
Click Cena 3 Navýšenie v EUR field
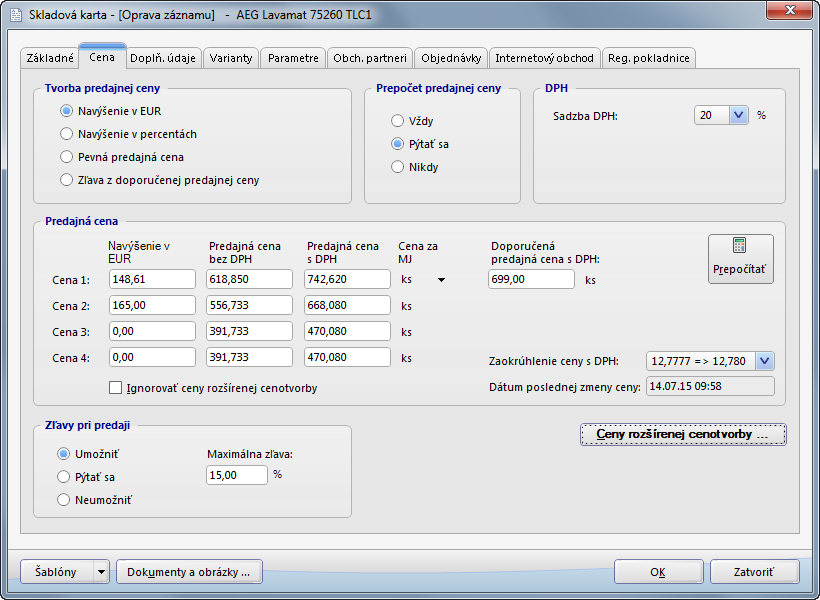152,332
